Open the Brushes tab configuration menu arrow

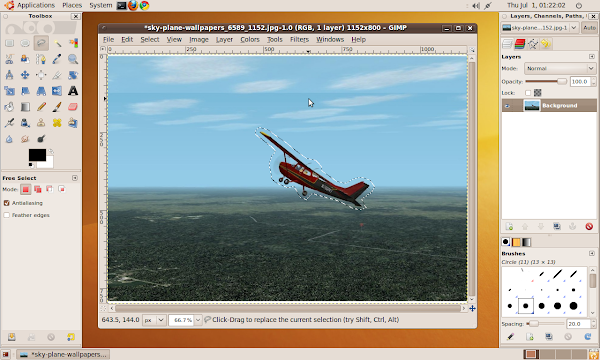coord(592,253)
